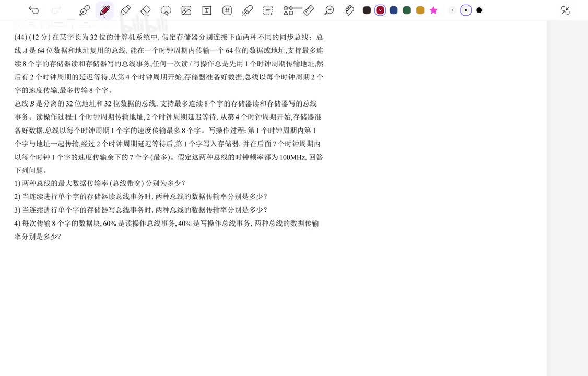The width and height of the screenshot is (588, 376).
Task: Select the fountain pen tool
Action: pos(85,10)
